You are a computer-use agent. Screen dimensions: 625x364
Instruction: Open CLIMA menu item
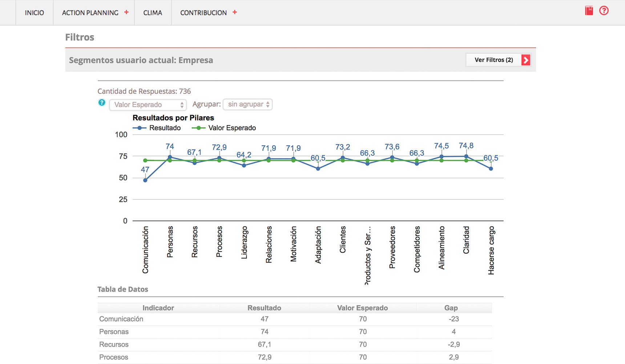(153, 13)
